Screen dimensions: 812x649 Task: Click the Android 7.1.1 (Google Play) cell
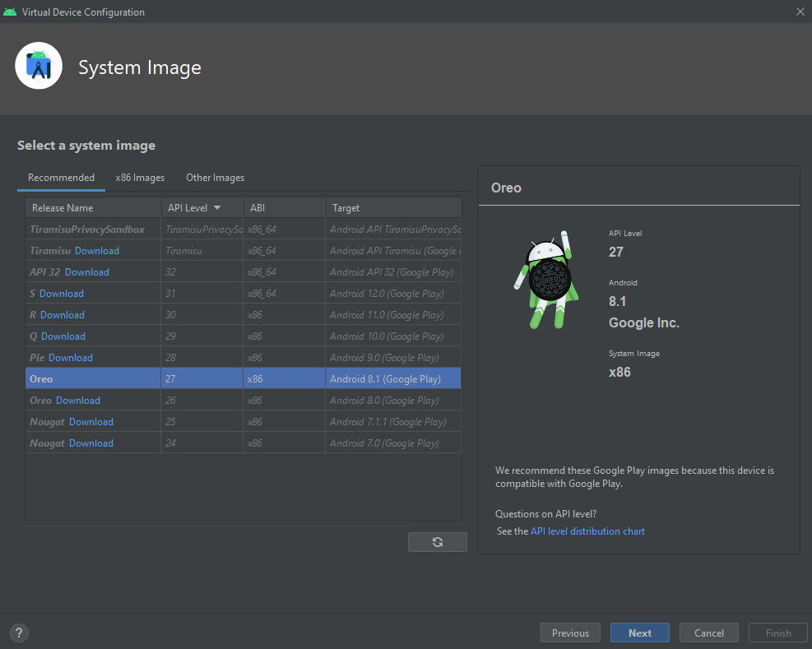[393, 422]
